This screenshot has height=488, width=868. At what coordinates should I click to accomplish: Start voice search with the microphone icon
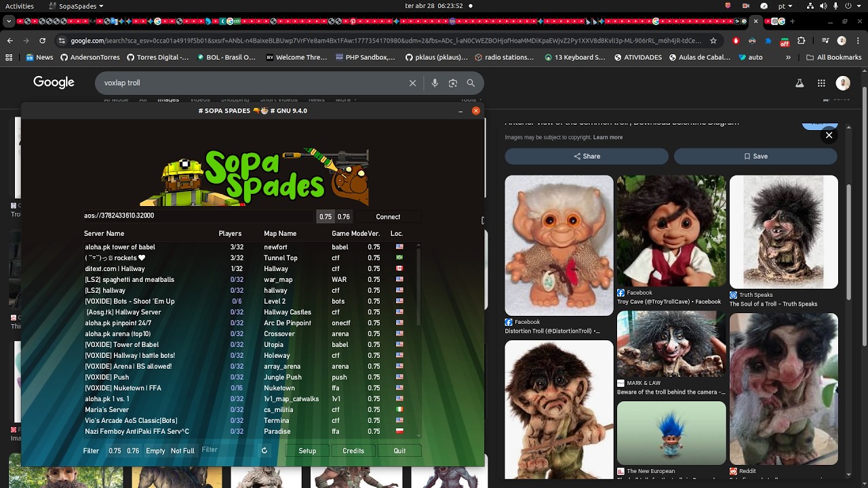[435, 83]
